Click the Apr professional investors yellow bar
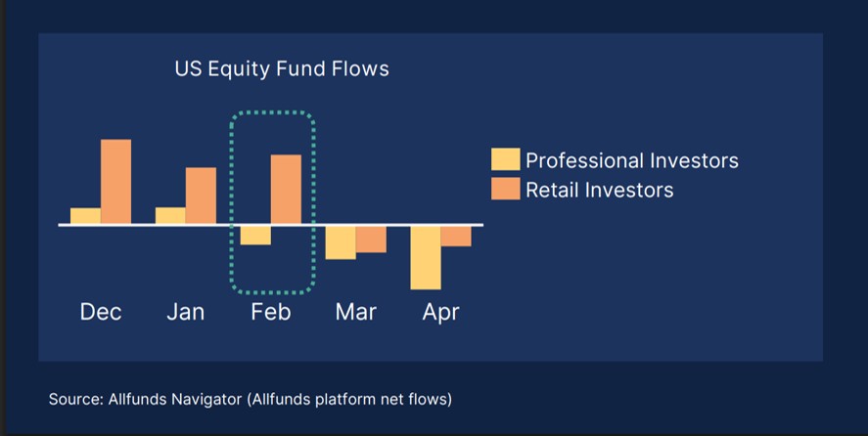Screen dimensions: 868x436 coord(426,258)
